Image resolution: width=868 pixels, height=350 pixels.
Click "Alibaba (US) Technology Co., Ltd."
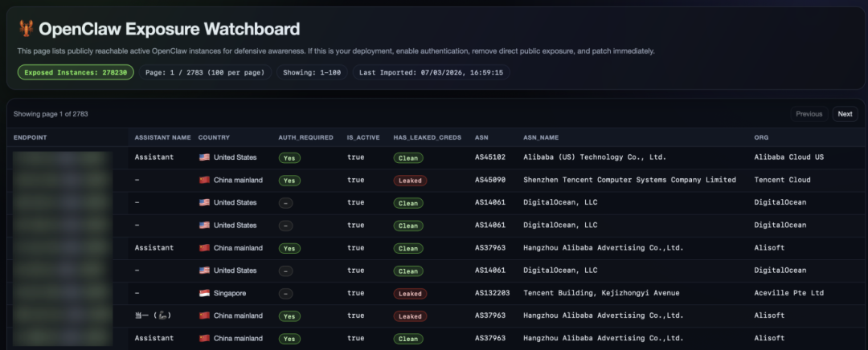click(x=595, y=157)
